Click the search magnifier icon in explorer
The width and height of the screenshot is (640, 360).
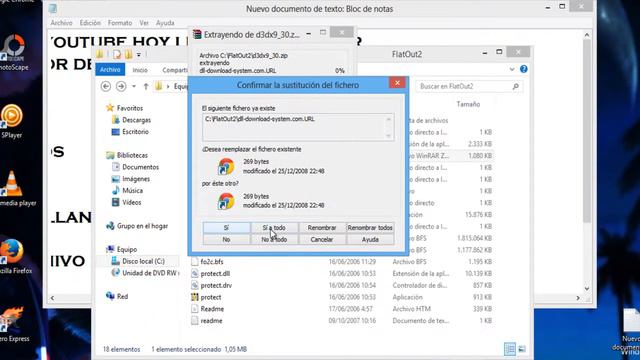tap(516, 86)
